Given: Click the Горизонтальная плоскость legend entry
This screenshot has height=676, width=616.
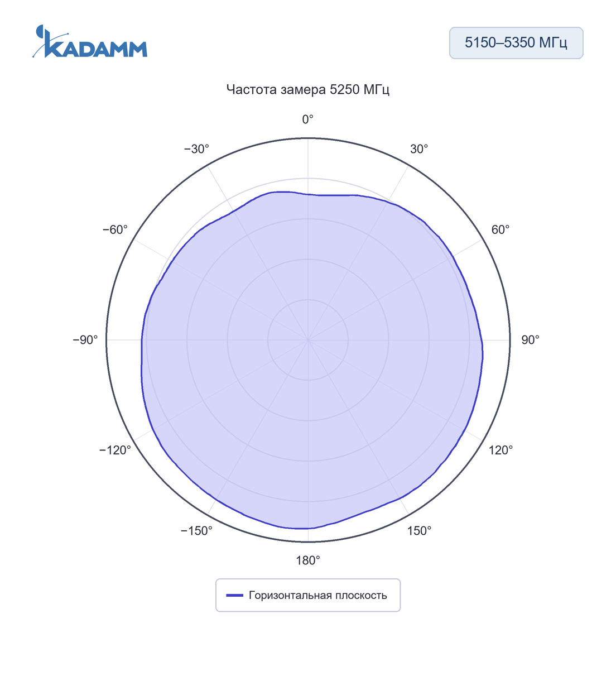Looking at the screenshot, I should [308, 595].
